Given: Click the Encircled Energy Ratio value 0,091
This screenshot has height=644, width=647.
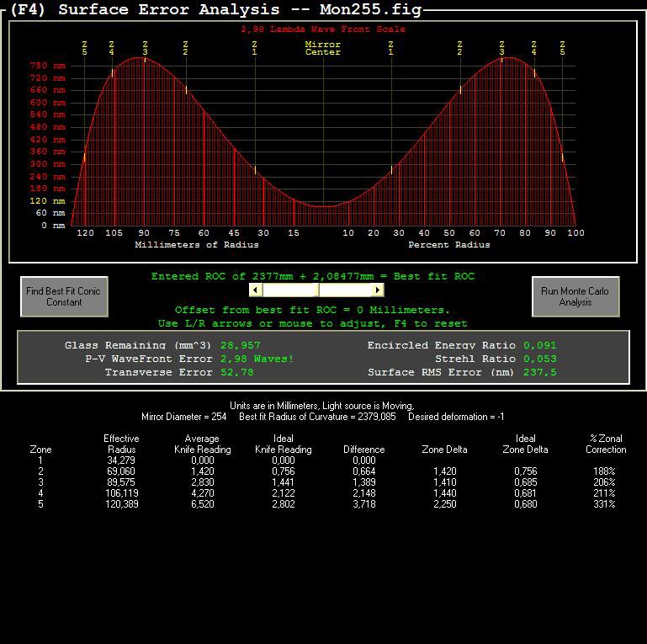Looking at the screenshot, I should click(539, 345).
